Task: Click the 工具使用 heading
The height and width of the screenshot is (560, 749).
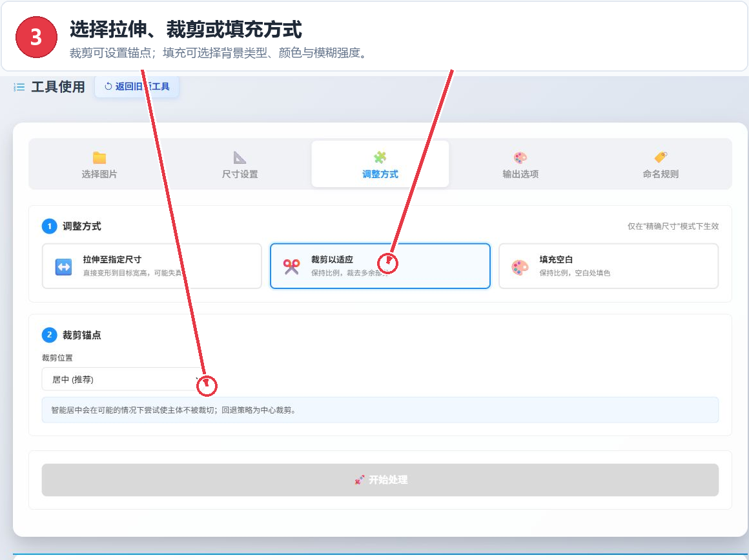Action: (58, 87)
